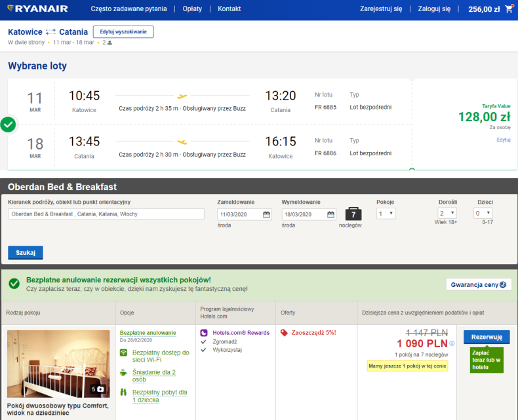Click the Katowice origin heading
This screenshot has width=518, height=420.
click(x=25, y=32)
